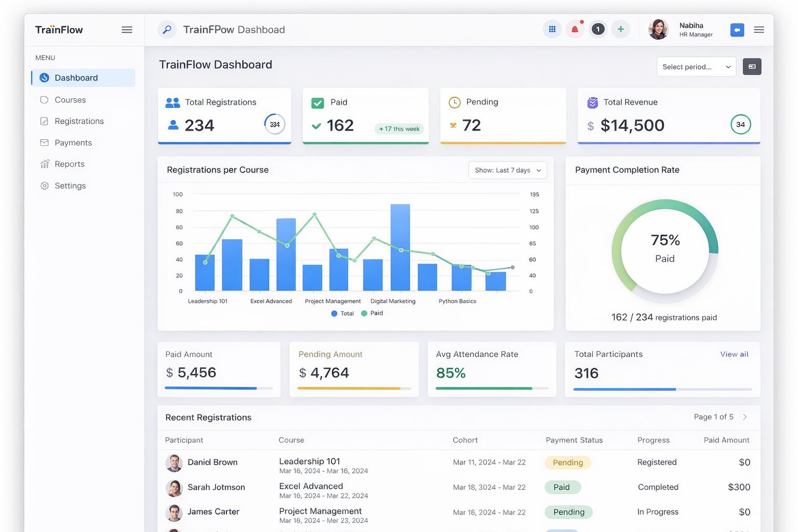Click the badge counter icon showing 1

pos(598,30)
